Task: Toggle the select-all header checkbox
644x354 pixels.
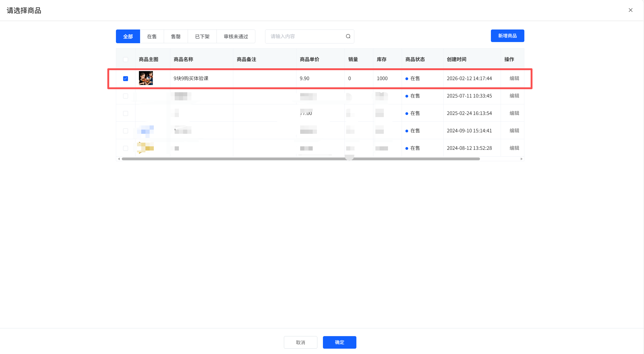Action: pyautogui.click(x=125, y=59)
